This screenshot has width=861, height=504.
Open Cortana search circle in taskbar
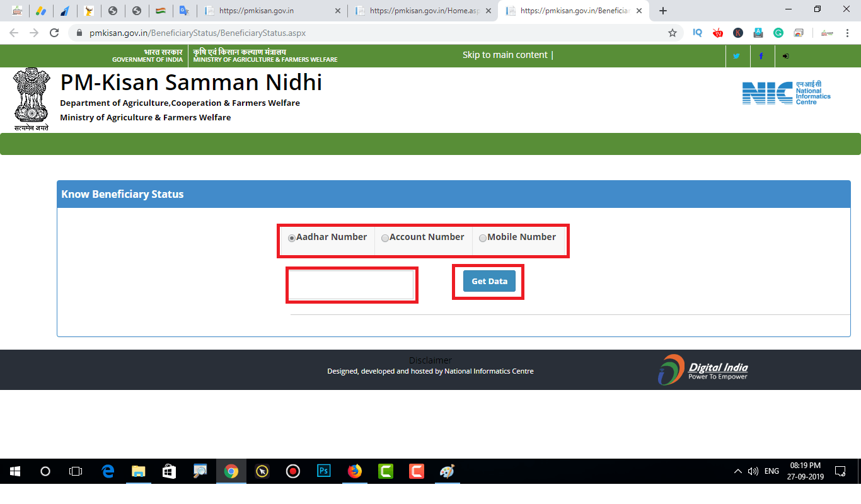[x=45, y=471]
